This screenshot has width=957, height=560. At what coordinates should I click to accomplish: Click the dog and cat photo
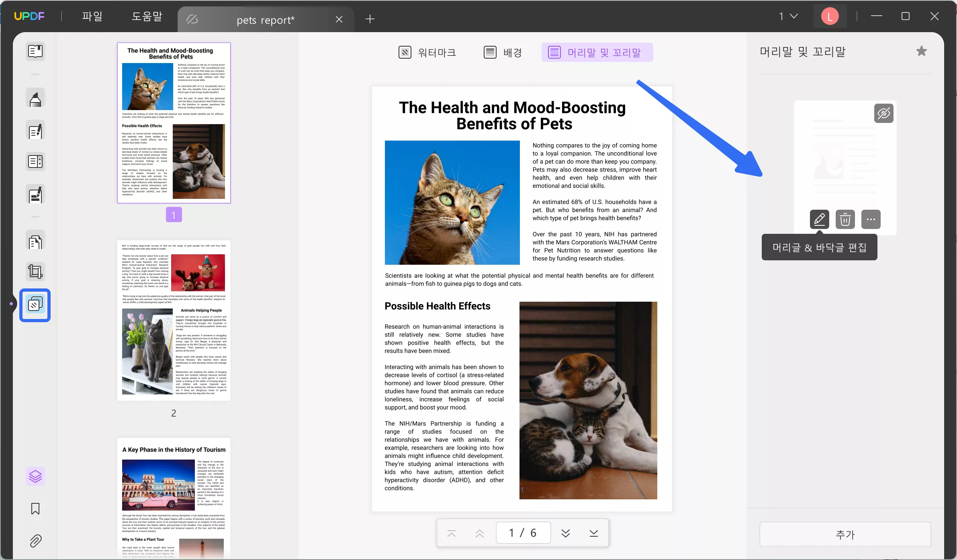pyautogui.click(x=588, y=401)
